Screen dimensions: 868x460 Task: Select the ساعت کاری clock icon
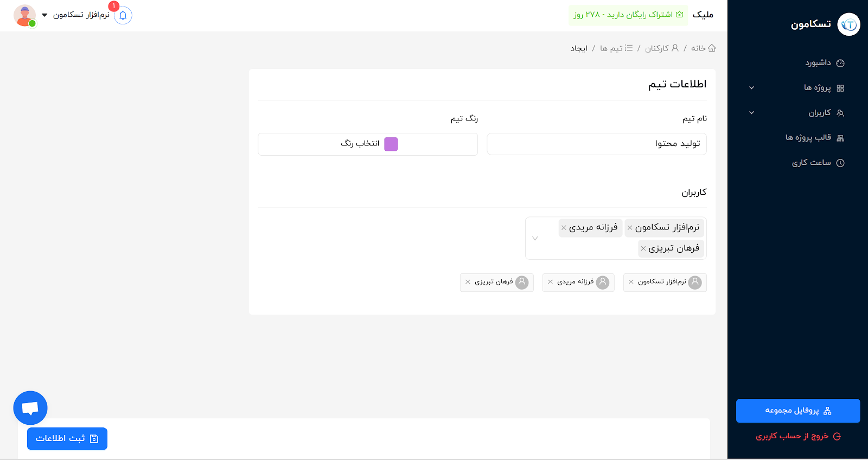pyautogui.click(x=840, y=162)
